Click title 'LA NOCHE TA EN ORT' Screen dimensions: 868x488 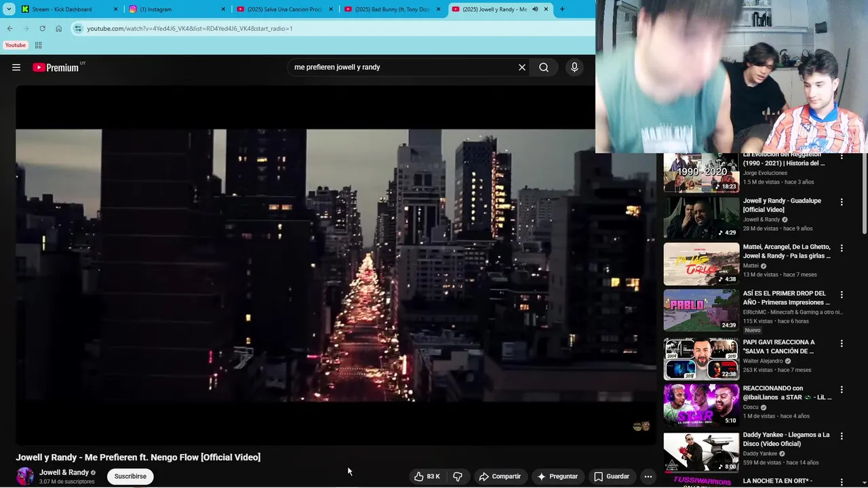(x=777, y=481)
